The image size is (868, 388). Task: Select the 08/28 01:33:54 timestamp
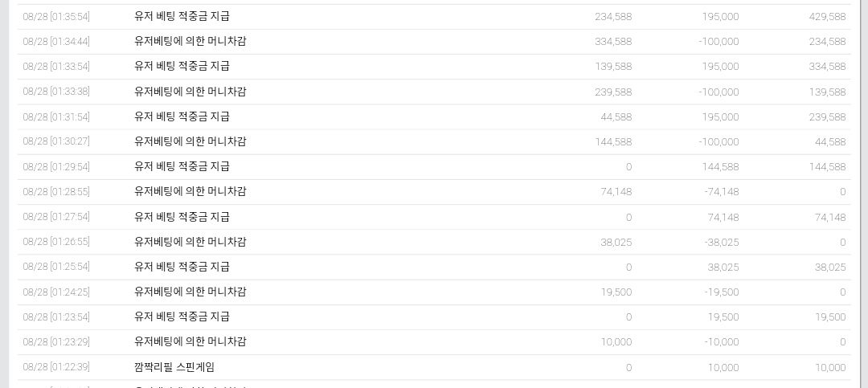[56, 67]
